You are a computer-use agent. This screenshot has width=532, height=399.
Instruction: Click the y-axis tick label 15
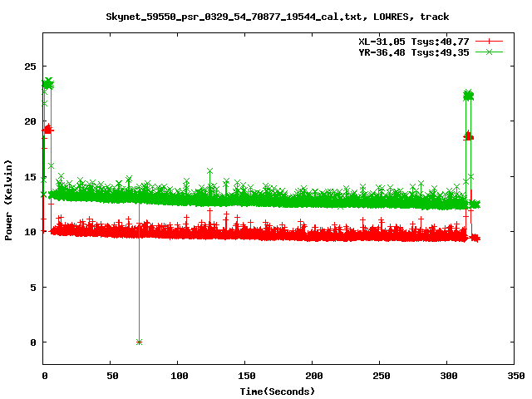[x=30, y=177]
